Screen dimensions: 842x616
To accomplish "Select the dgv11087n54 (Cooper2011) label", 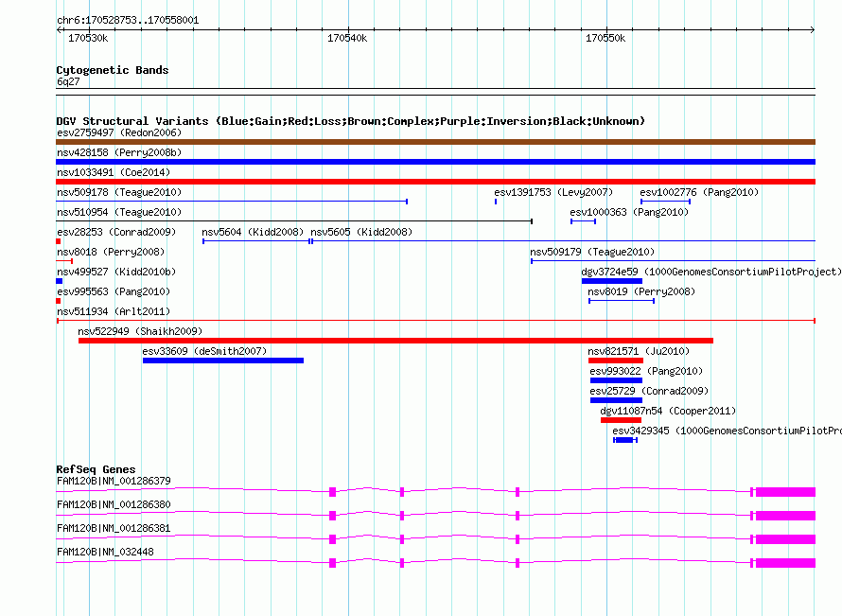I will click(668, 411).
